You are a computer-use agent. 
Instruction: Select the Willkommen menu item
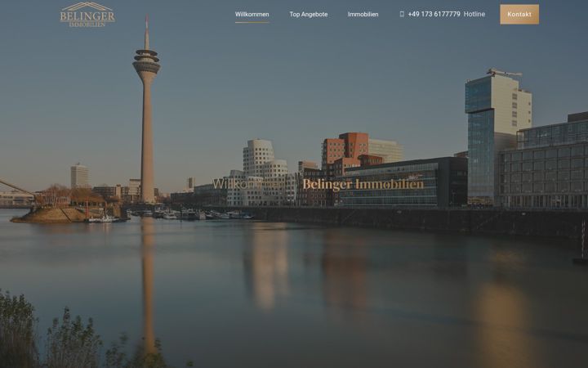(252, 14)
